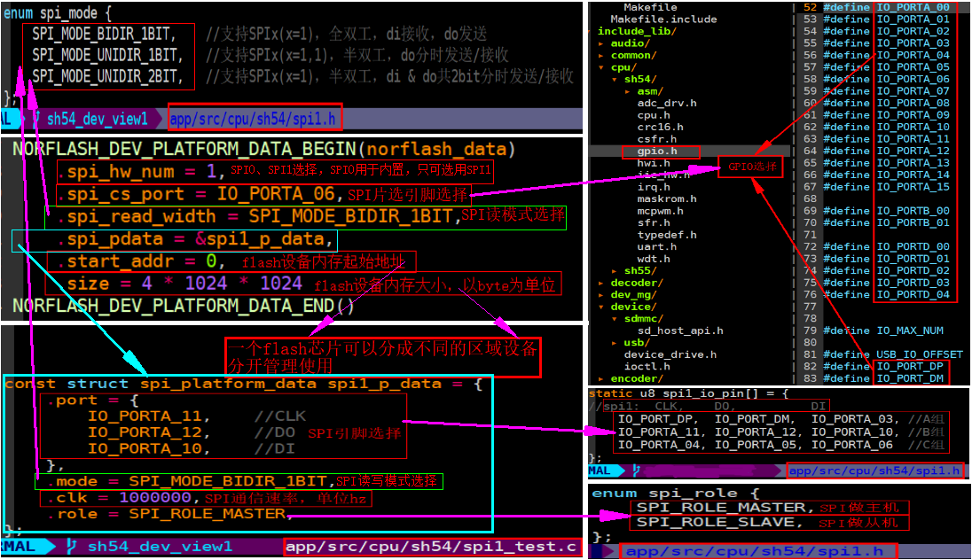This screenshot has width=972, height=560.
Task: Click SPI_ROLE_SLAVE in the spi_role enum
Action: coord(719,522)
